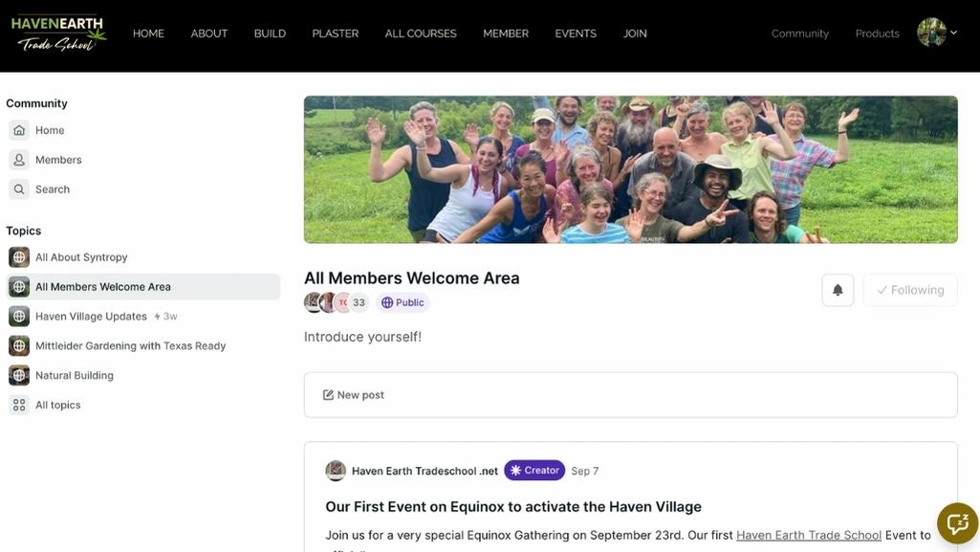
Task: Click the All topics grid icon
Action: [x=19, y=405]
